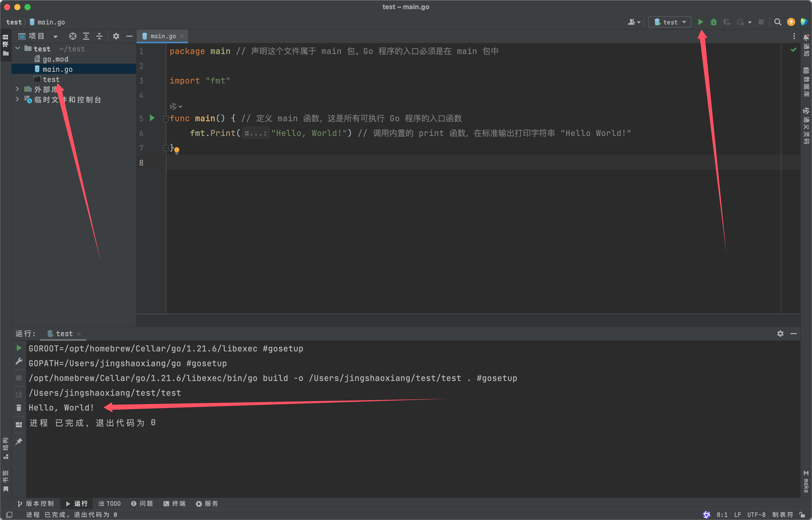
Task: Toggle the 运行 tool window button
Action: point(77,503)
